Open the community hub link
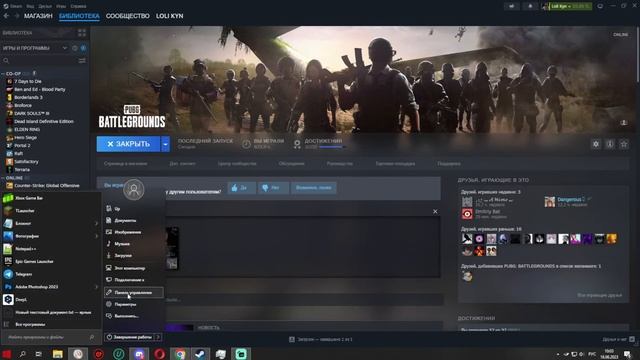This screenshot has width=640, height=360. (237, 164)
